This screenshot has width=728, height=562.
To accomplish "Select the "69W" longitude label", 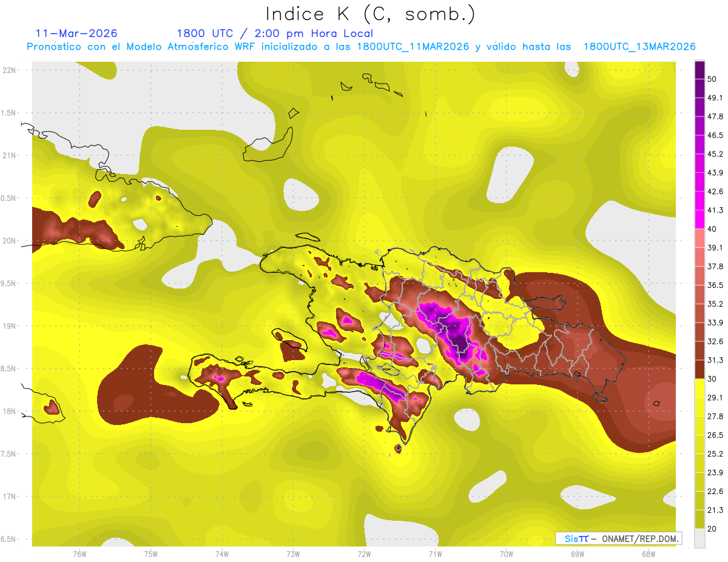I will click(578, 554).
